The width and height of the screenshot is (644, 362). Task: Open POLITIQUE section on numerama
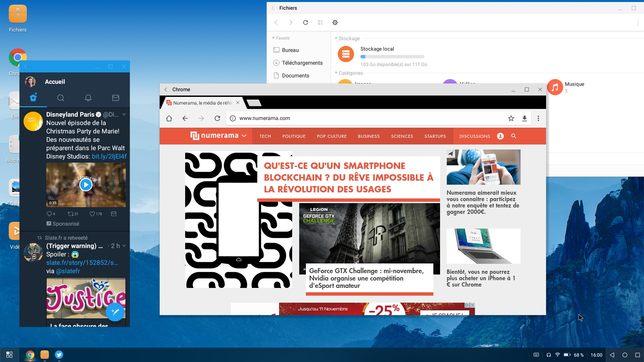(294, 136)
